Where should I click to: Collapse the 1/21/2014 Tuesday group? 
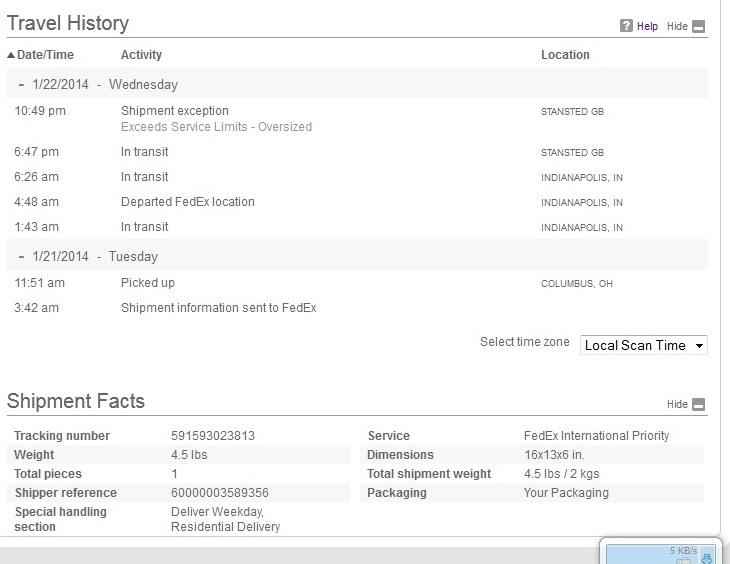(x=21, y=257)
